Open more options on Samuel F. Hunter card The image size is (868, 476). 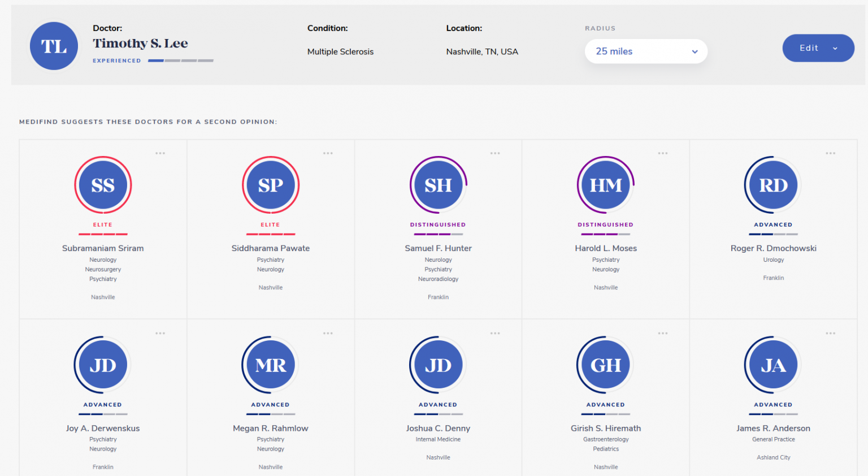coord(495,153)
